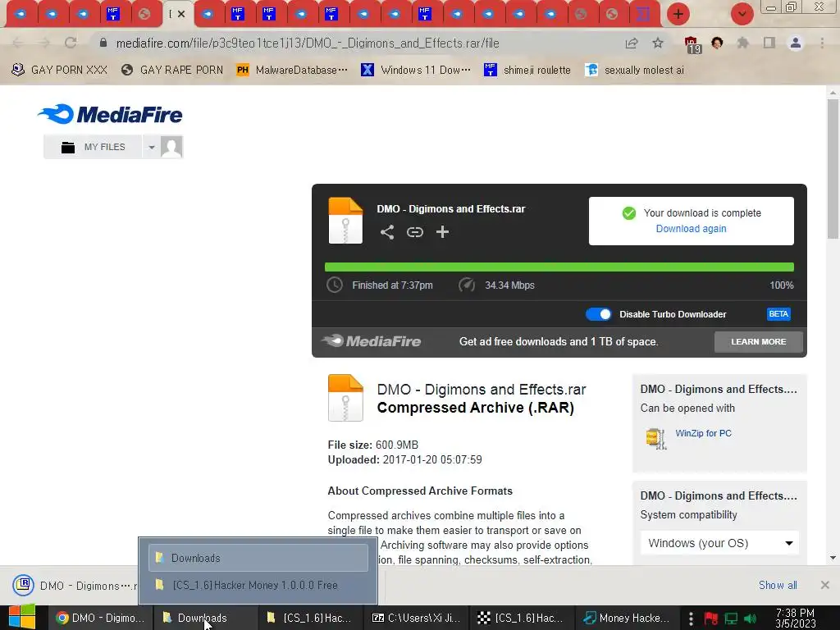The height and width of the screenshot is (630, 840).
Task: Click the DMO - Digimons download item
Action: tap(75, 585)
